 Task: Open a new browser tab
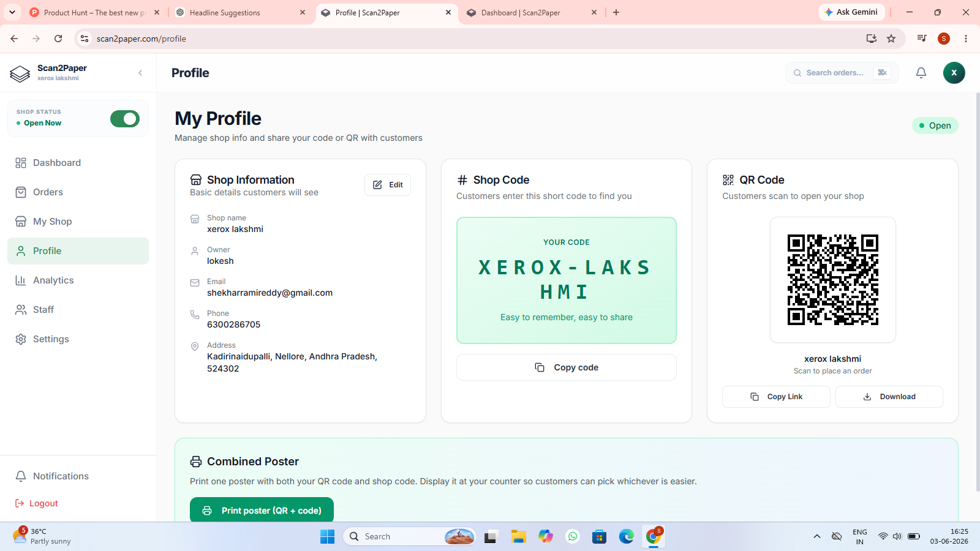616,12
